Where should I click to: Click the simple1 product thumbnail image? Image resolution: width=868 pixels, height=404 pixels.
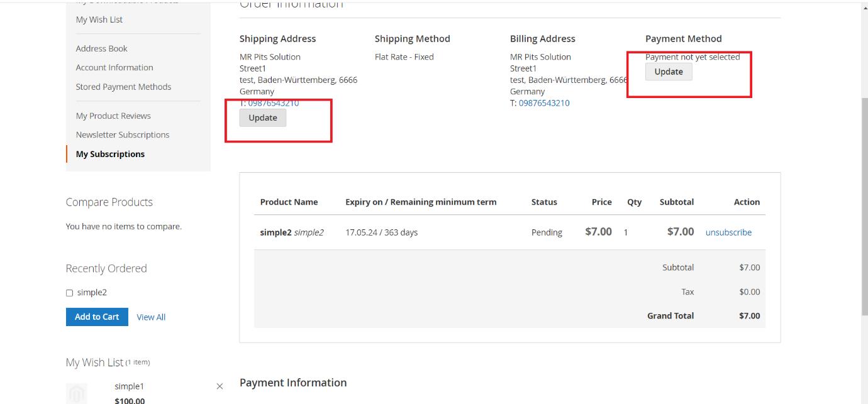[77, 393]
